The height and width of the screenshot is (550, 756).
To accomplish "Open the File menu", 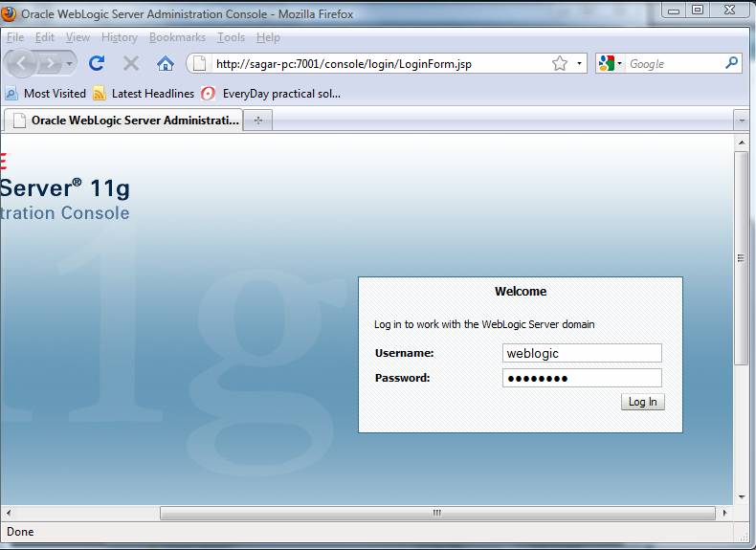I will 15,37.
